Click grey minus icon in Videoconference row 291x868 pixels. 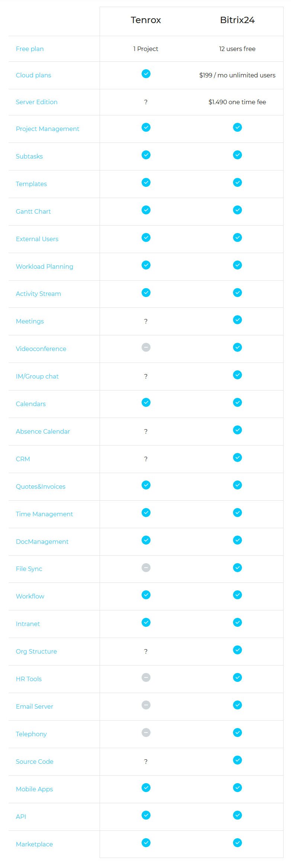tap(146, 347)
